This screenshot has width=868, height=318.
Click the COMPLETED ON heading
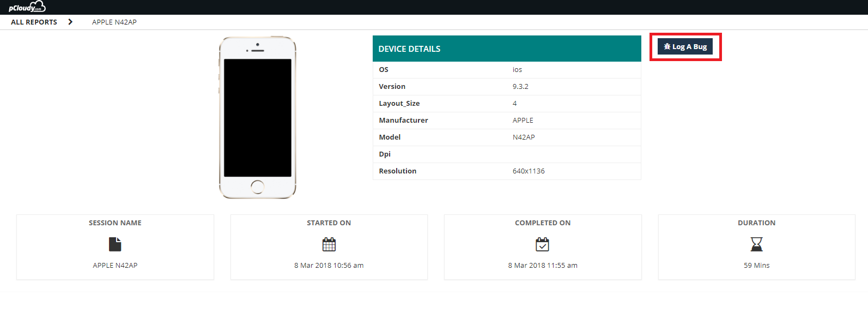pyautogui.click(x=543, y=223)
